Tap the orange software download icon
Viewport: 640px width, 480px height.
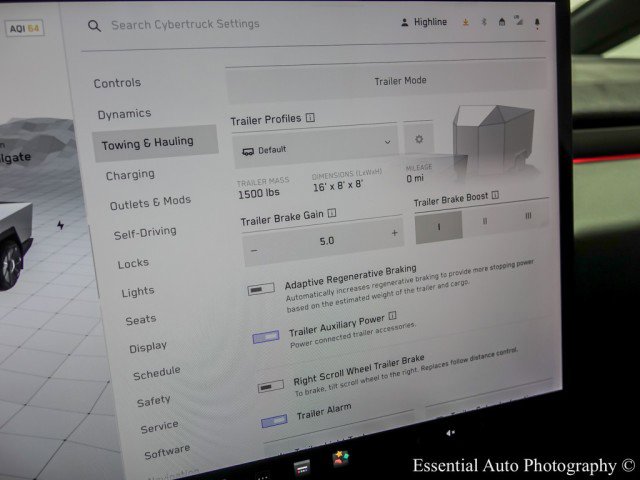pyautogui.click(x=465, y=22)
